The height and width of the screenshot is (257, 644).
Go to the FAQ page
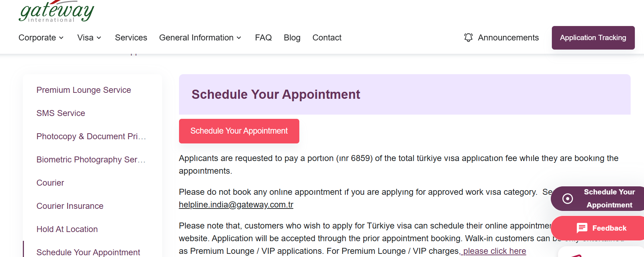[x=263, y=38]
